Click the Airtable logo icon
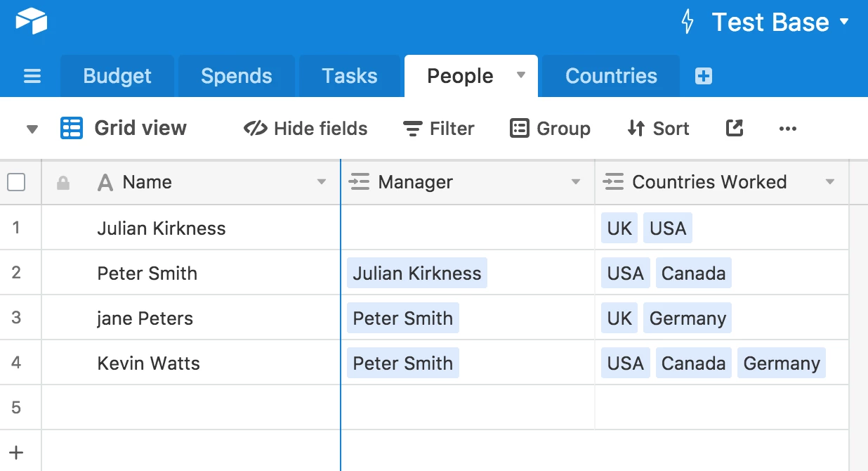This screenshot has height=471, width=868. click(32, 21)
